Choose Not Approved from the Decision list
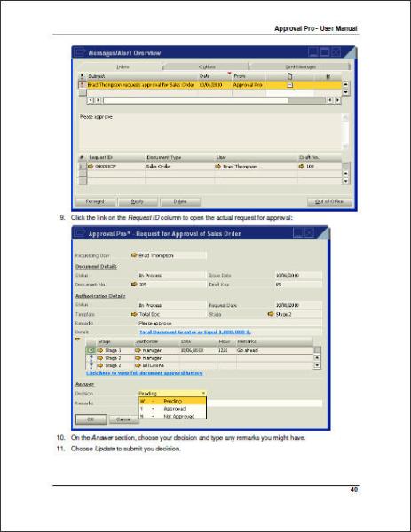This screenshot has height=532, width=411. coord(172,416)
